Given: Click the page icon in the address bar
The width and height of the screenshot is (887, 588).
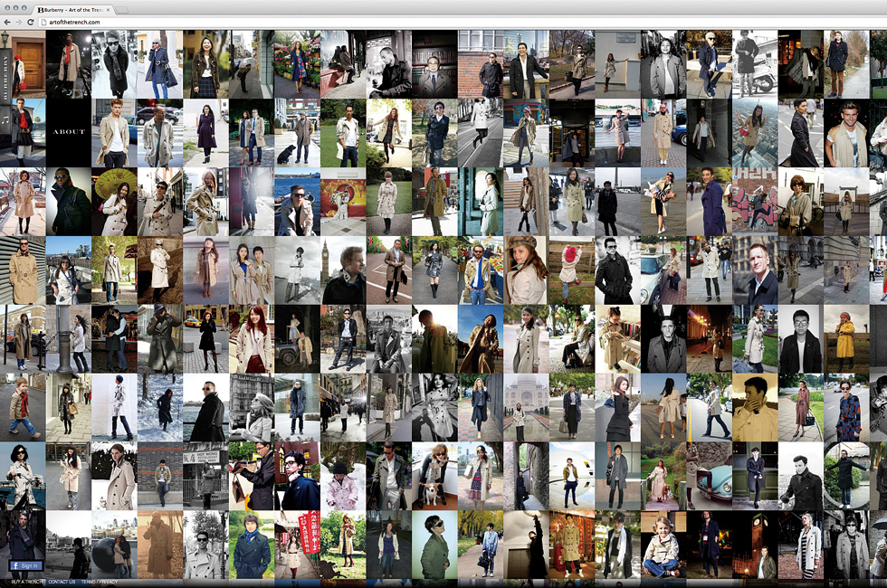Looking at the screenshot, I should (x=43, y=22).
